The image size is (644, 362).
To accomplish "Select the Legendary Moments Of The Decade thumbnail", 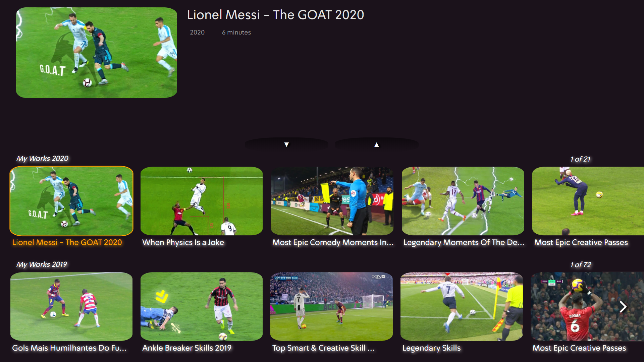I will pyautogui.click(x=463, y=201).
